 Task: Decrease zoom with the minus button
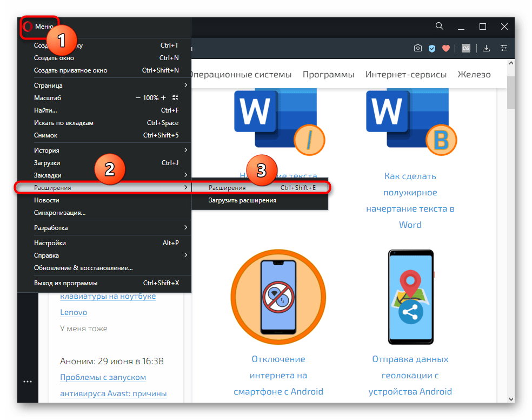138,98
